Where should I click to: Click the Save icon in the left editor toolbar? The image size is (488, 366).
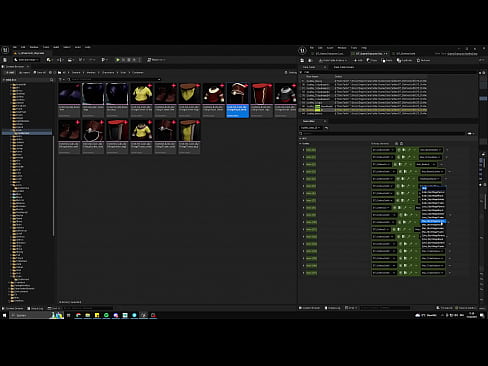[x=5, y=60]
